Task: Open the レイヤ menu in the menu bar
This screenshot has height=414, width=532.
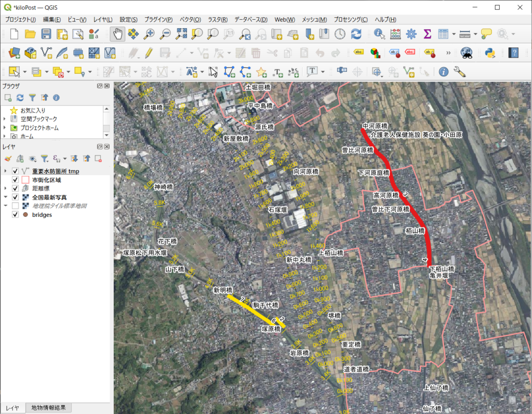Action: click(x=103, y=19)
